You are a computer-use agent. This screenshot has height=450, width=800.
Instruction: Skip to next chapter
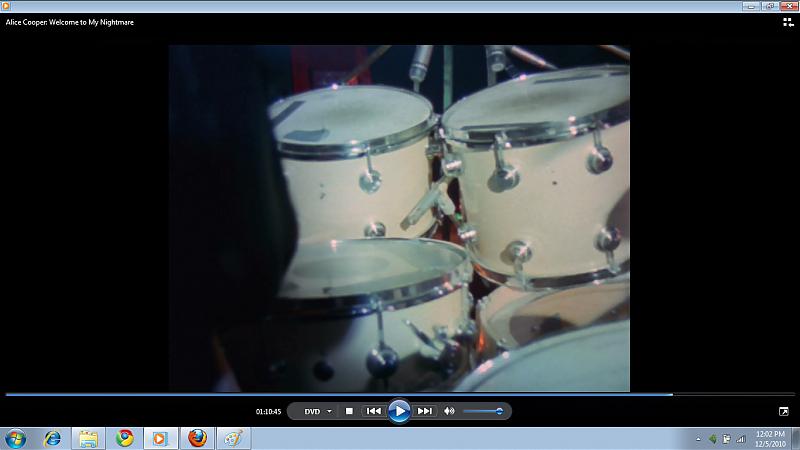point(425,411)
